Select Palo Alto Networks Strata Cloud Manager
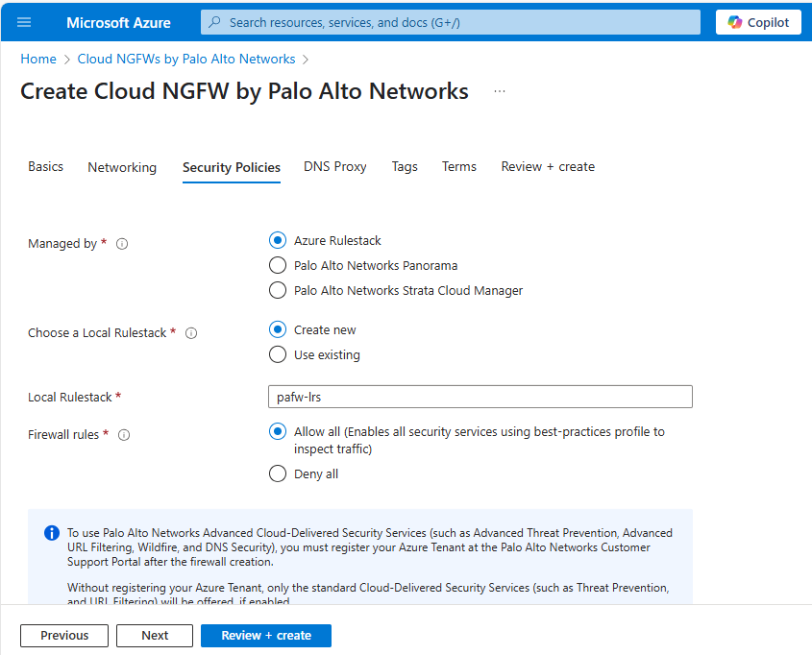The height and width of the screenshot is (655, 812). point(278,290)
